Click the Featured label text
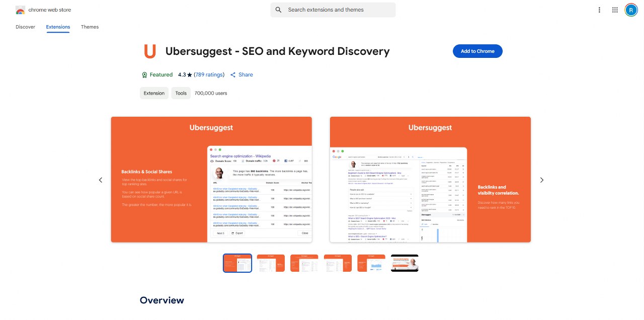 (162, 75)
